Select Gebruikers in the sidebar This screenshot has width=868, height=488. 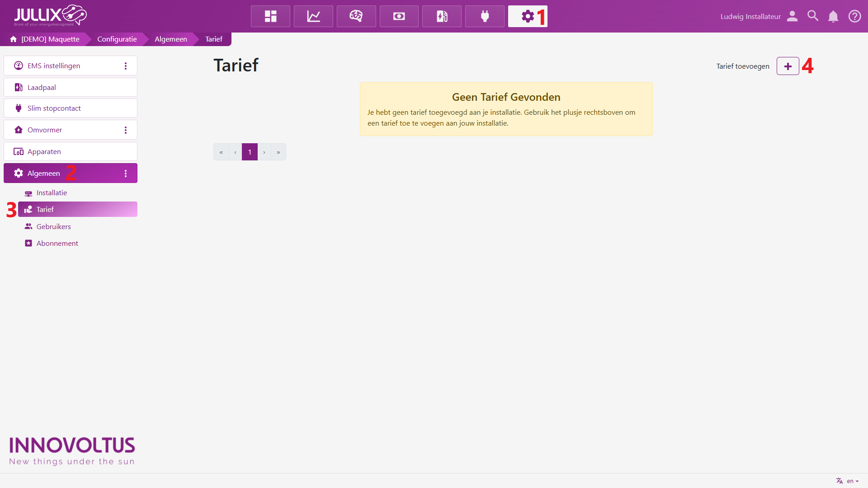[x=53, y=226]
